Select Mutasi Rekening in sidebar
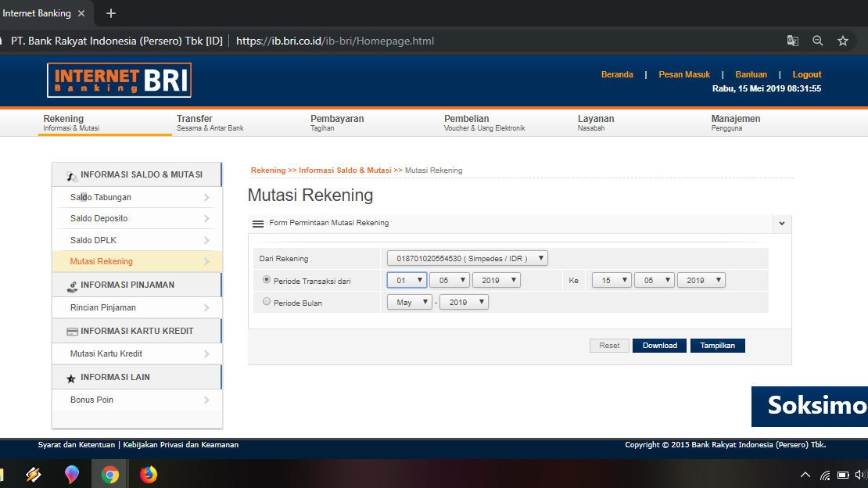This screenshot has height=488, width=868. pos(138,261)
